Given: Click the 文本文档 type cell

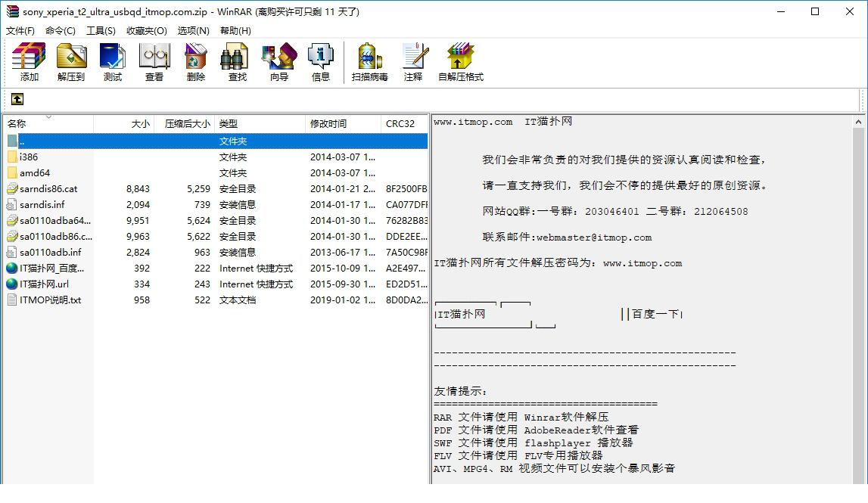Looking at the screenshot, I should pos(238,300).
